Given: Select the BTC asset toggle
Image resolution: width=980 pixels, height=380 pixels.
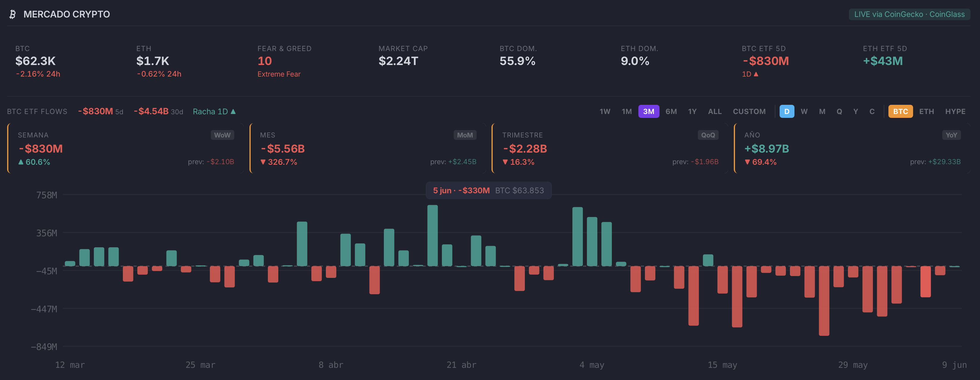Looking at the screenshot, I should pyautogui.click(x=901, y=111).
